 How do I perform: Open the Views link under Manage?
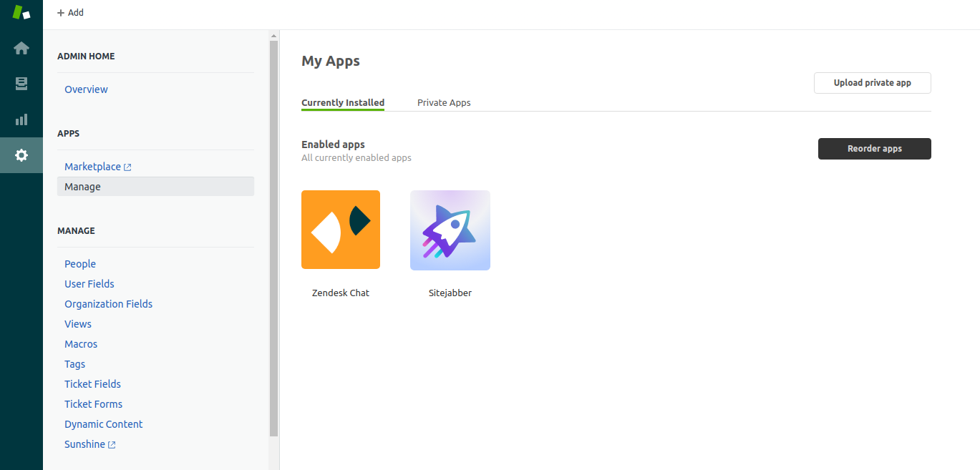(78, 324)
